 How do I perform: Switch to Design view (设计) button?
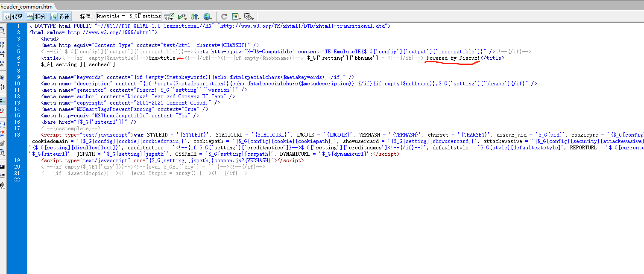pyautogui.click(x=60, y=17)
